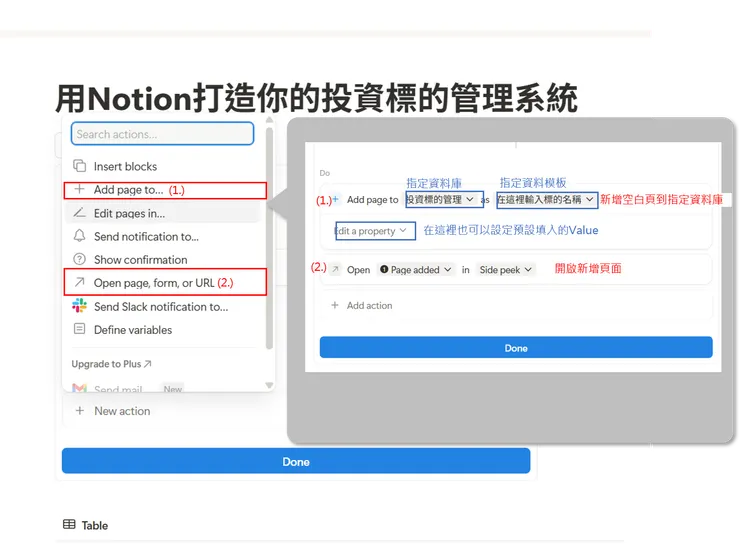The image size is (740, 550).
Task: Click the Slack logo icon
Action: pos(79,306)
